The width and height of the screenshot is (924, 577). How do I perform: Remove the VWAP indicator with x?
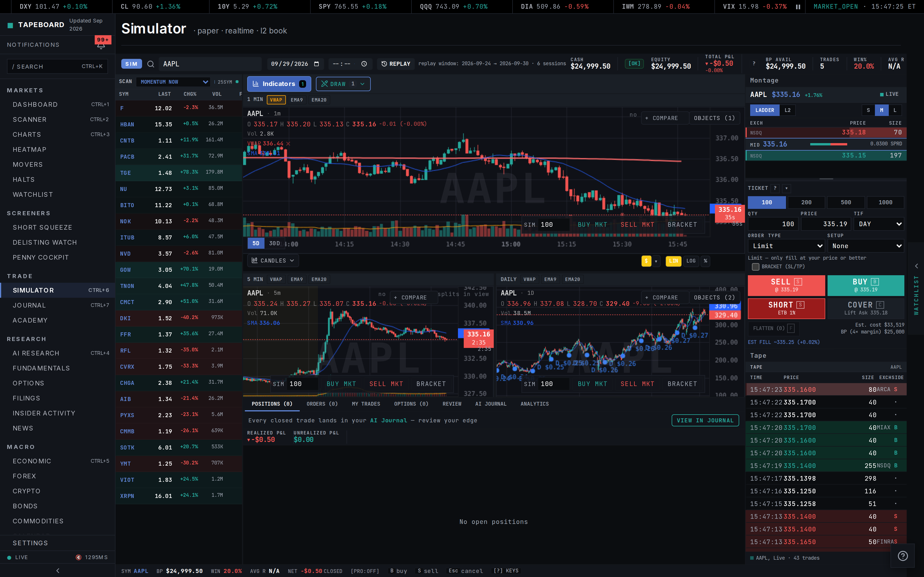click(x=288, y=144)
